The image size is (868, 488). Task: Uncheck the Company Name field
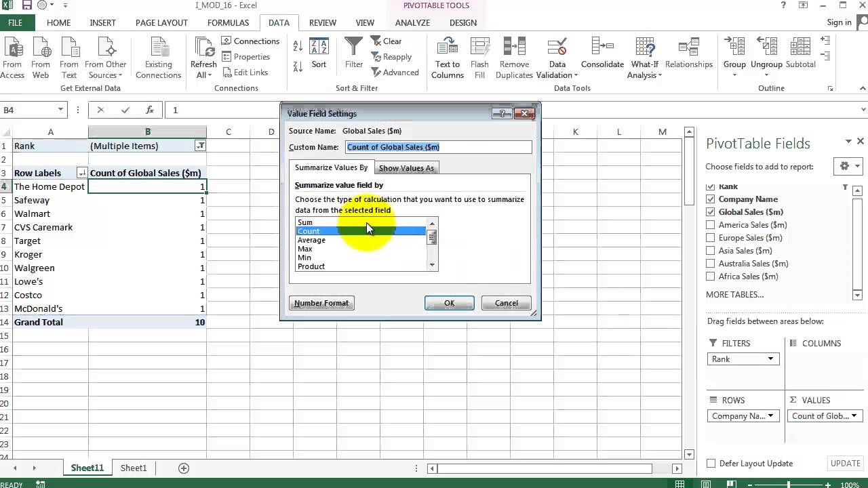711,199
